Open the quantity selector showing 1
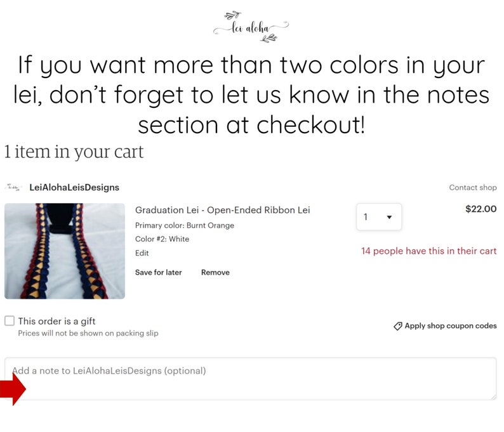504x432 pixels. click(379, 217)
